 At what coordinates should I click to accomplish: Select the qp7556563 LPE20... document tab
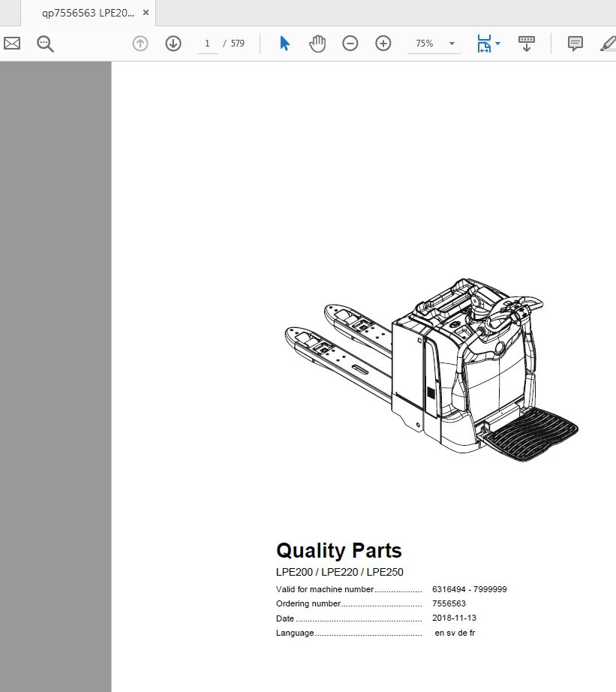coord(89,13)
